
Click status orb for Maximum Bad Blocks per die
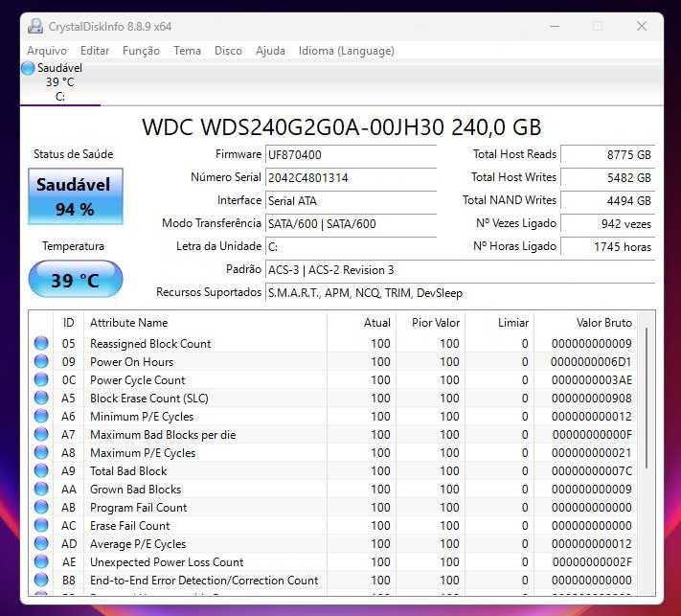(41, 434)
